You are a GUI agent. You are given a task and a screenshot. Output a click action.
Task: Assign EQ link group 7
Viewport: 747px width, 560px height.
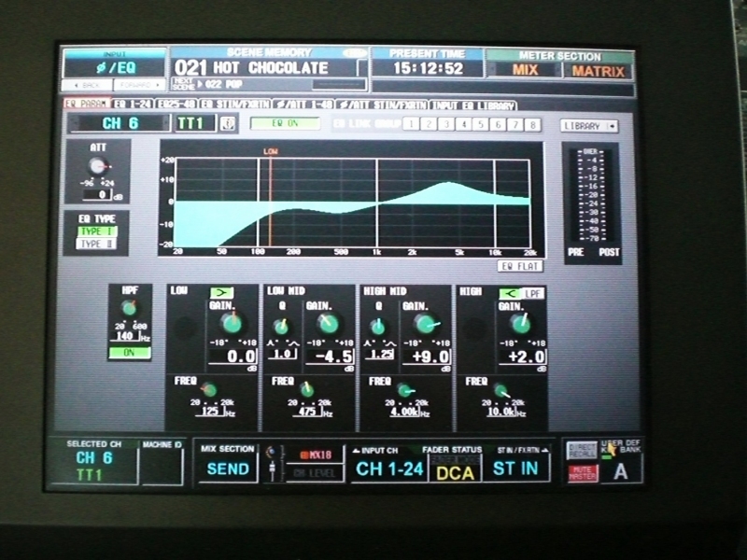pos(515,125)
